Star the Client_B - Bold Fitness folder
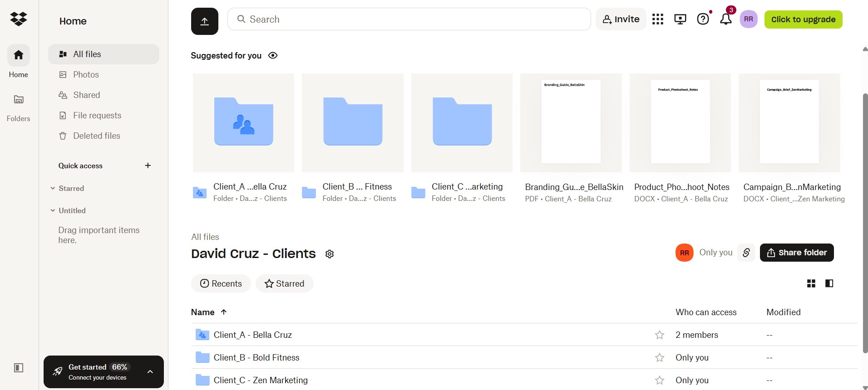The height and width of the screenshot is (390, 868). point(660,357)
